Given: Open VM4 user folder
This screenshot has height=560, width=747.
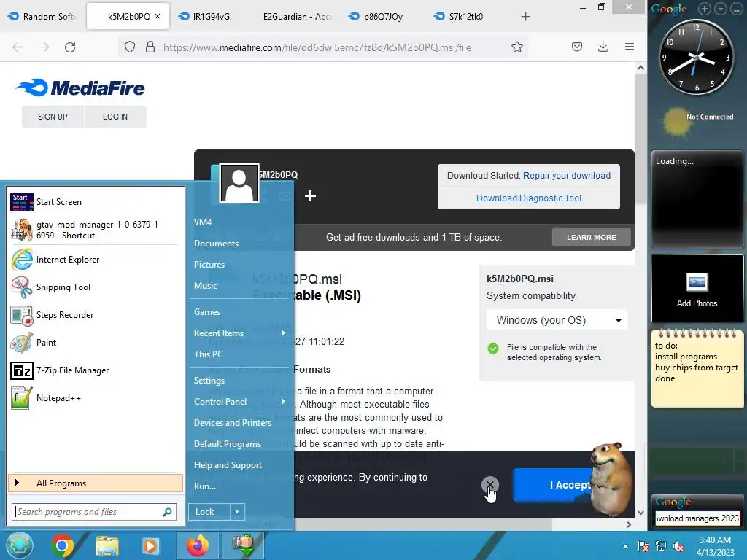Looking at the screenshot, I should [x=203, y=222].
